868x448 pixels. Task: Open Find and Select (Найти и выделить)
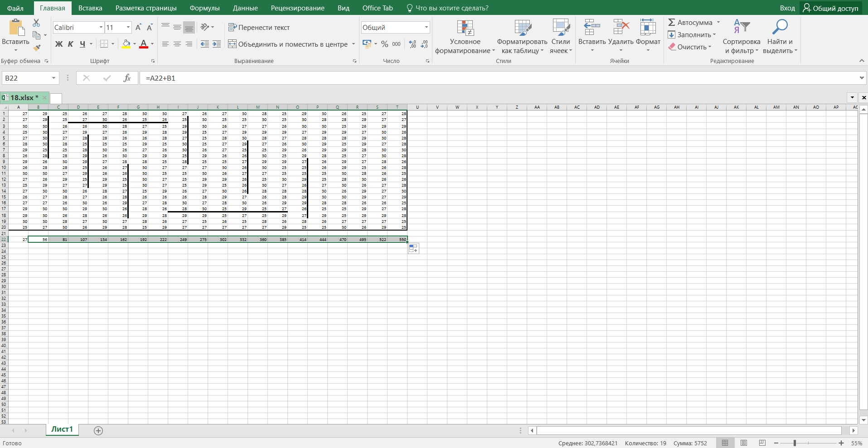780,37
